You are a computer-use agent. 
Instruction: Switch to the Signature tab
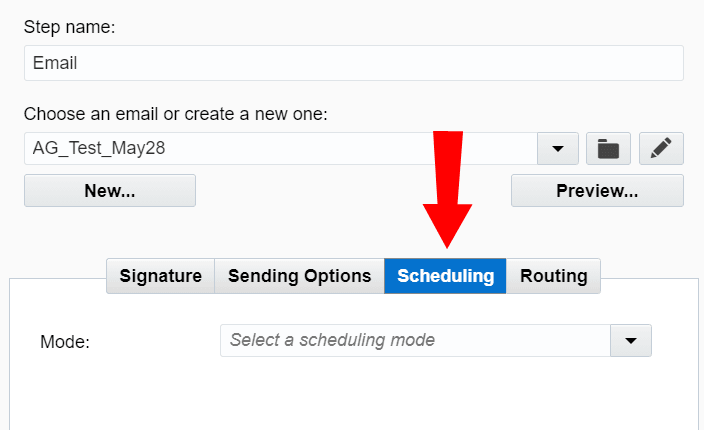click(x=161, y=276)
